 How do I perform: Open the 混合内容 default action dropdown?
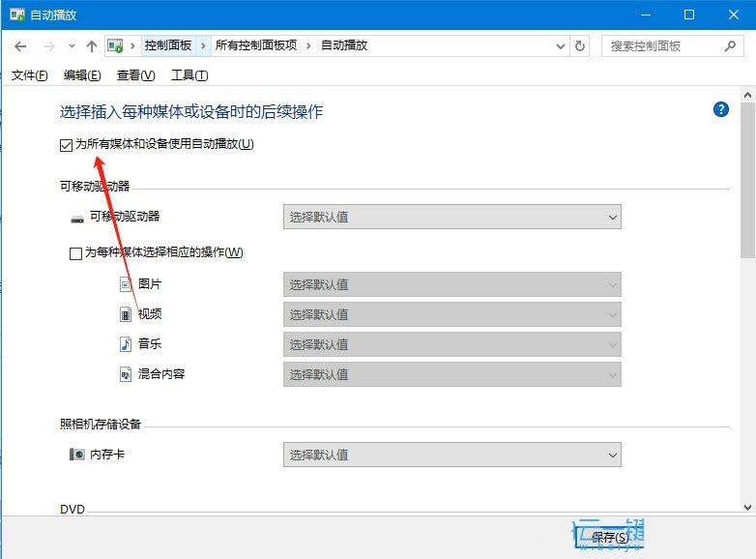tap(451, 374)
